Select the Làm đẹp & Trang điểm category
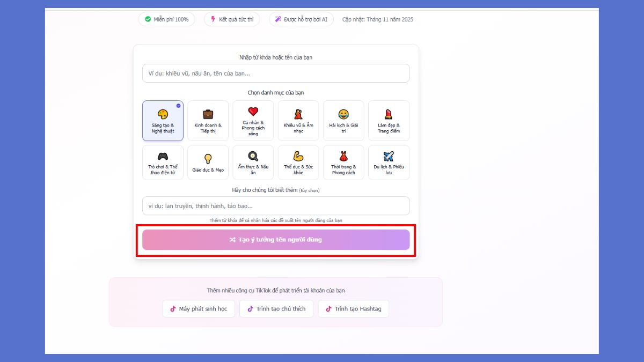This screenshot has height=362, width=644. [x=389, y=121]
